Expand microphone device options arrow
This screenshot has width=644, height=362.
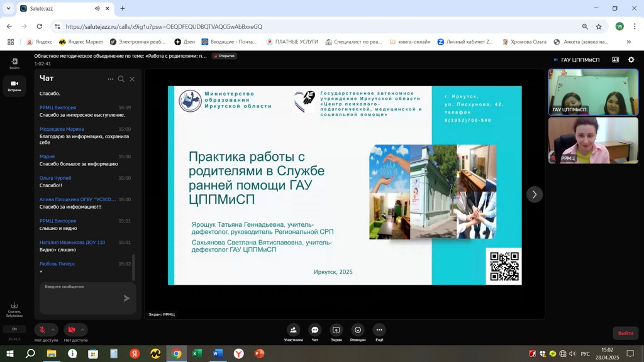click(x=53, y=330)
